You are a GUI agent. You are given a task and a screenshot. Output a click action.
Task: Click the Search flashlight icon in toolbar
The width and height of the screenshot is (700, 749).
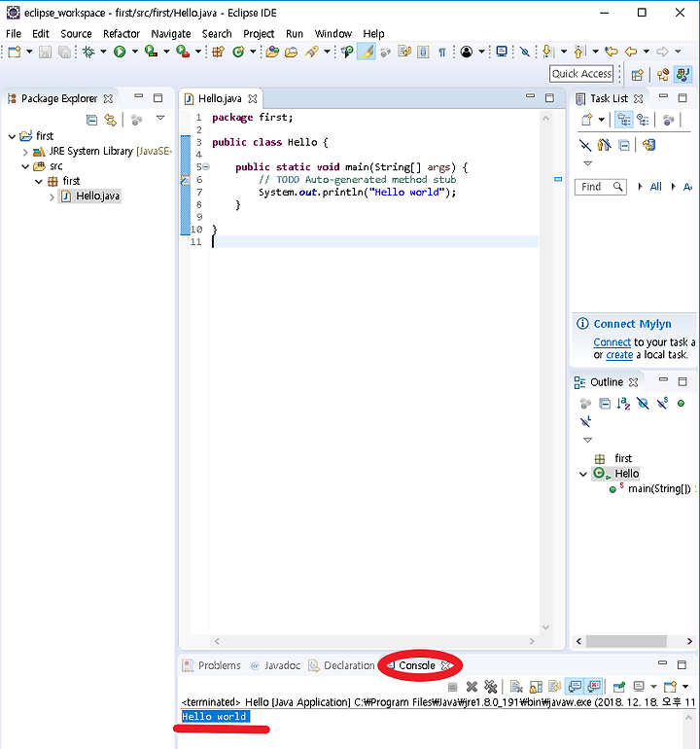click(x=311, y=52)
